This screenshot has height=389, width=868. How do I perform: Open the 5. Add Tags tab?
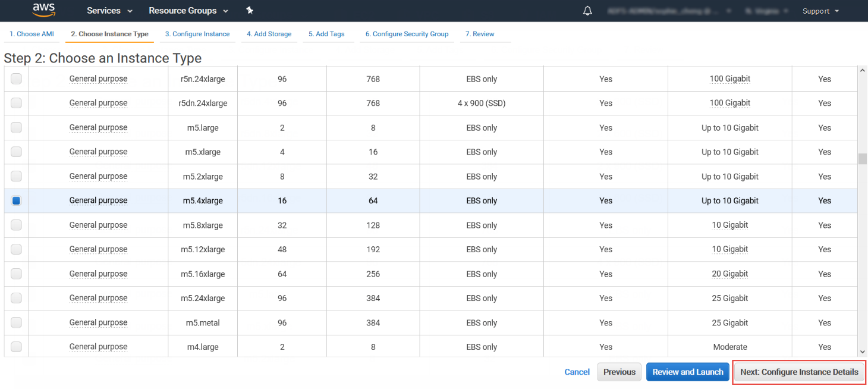[x=326, y=34]
